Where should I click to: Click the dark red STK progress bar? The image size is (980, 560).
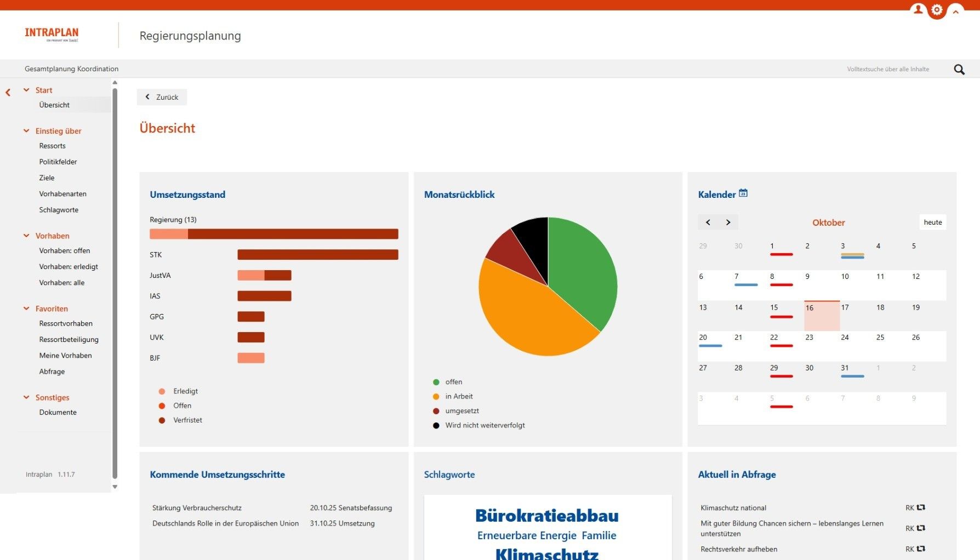pos(317,255)
